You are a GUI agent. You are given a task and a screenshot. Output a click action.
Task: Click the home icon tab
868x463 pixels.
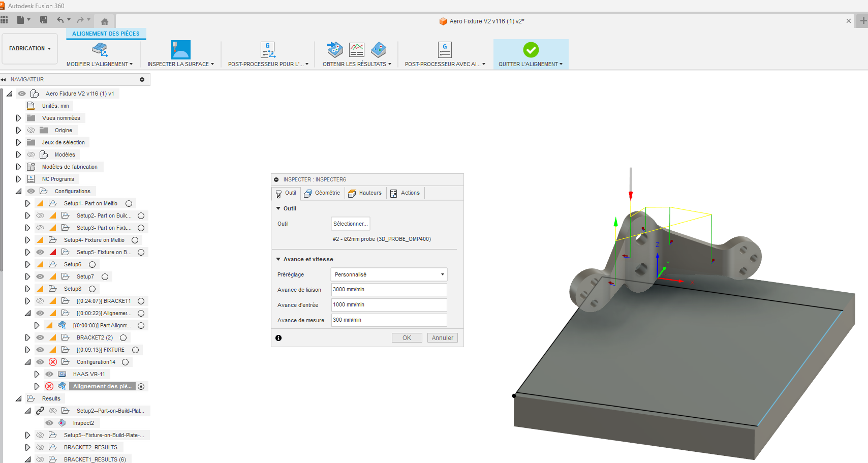(105, 21)
